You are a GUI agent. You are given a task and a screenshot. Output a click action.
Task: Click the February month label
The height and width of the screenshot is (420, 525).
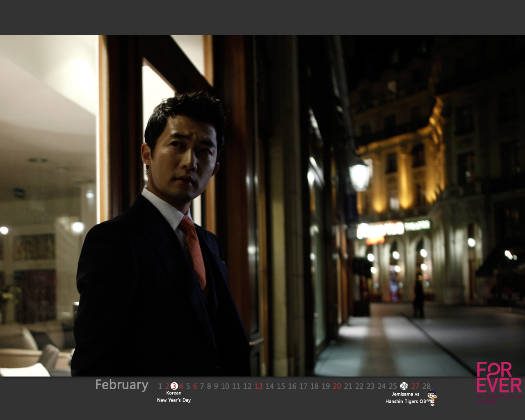pyautogui.click(x=122, y=385)
